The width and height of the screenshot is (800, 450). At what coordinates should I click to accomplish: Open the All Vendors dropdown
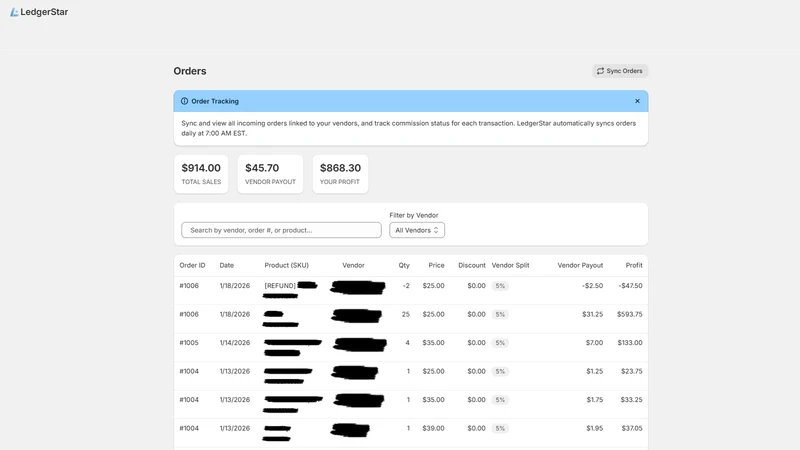click(417, 230)
